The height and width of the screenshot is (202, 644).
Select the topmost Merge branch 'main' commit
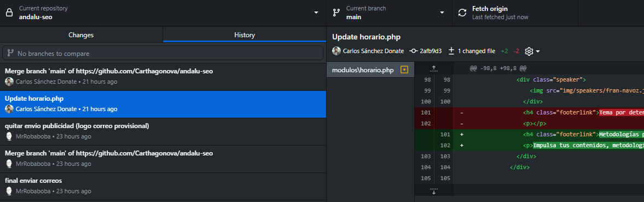(163, 77)
